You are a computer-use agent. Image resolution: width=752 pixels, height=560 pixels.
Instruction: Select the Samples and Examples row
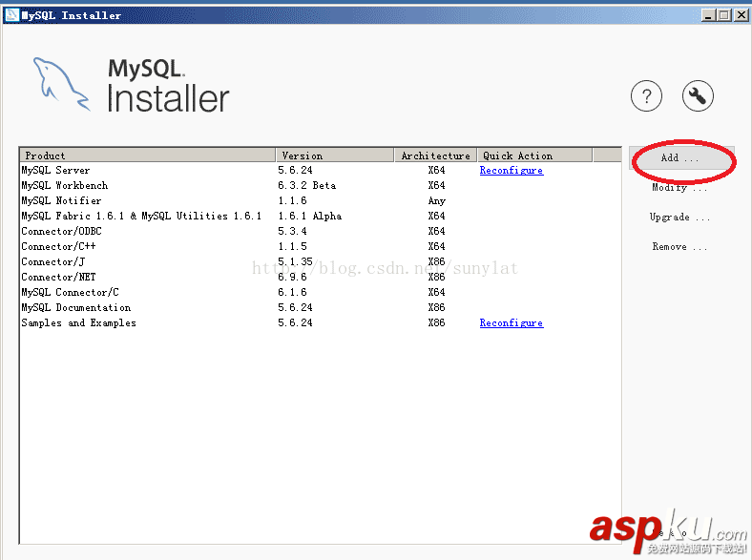320,323
